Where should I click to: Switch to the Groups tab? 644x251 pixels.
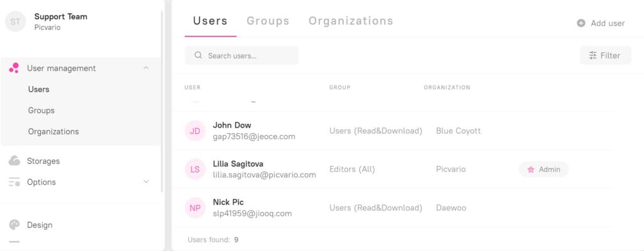tap(268, 21)
